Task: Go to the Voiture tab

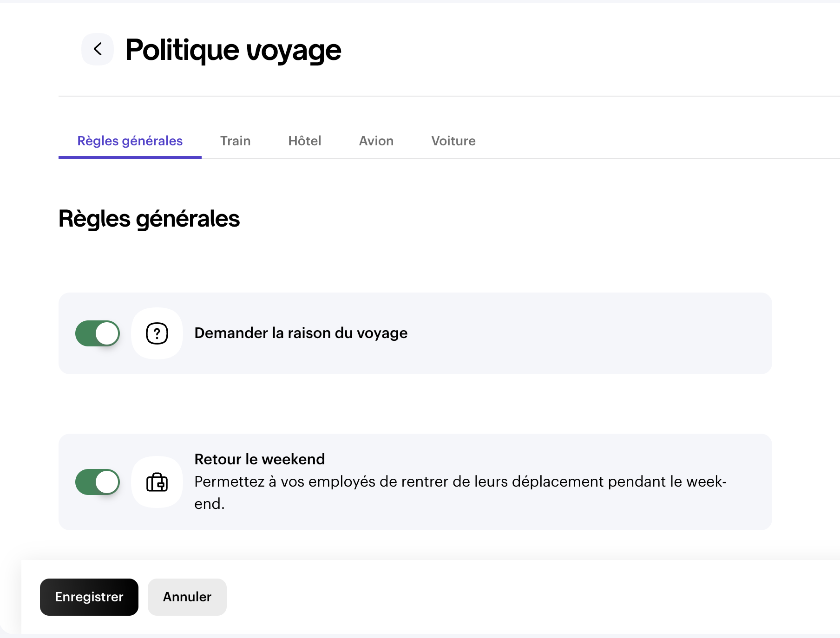Action: click(453, 141)
